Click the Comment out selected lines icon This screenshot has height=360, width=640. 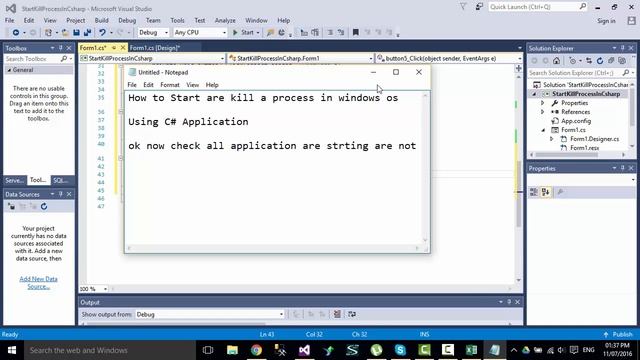(x=330, y=32)
